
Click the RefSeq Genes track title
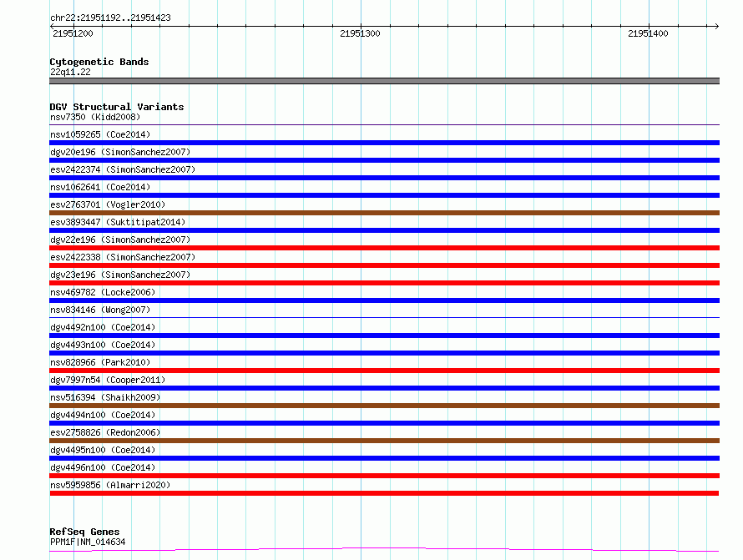click(x=84, y=532)
